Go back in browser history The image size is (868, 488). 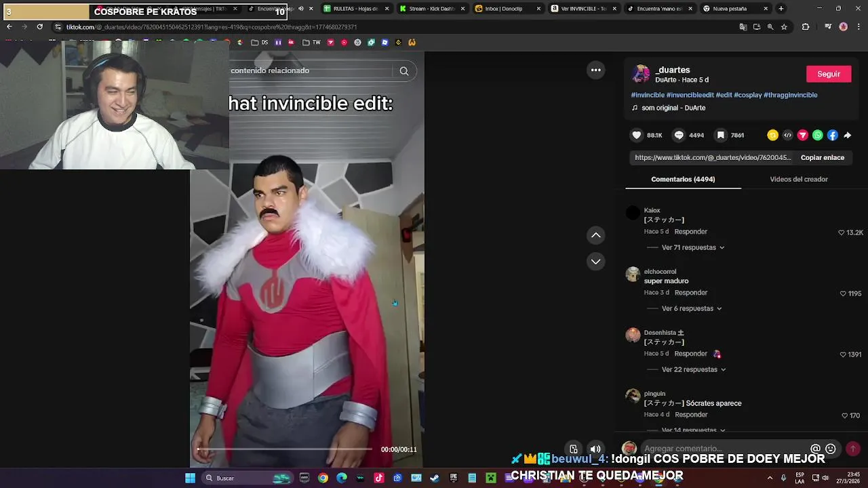click(x=9, y=26)
